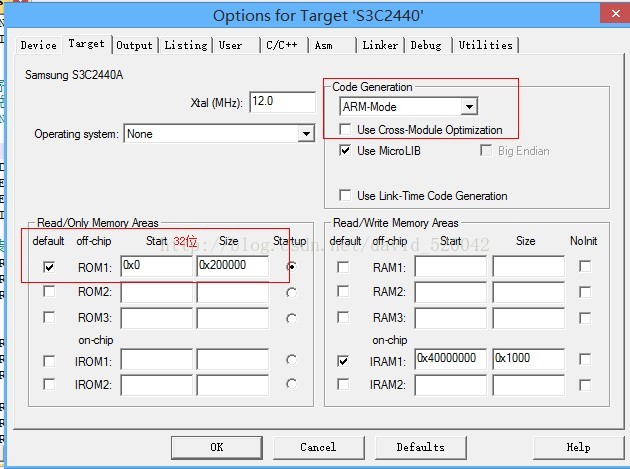
Task: Open the User tab
Action: coord(235,45)
